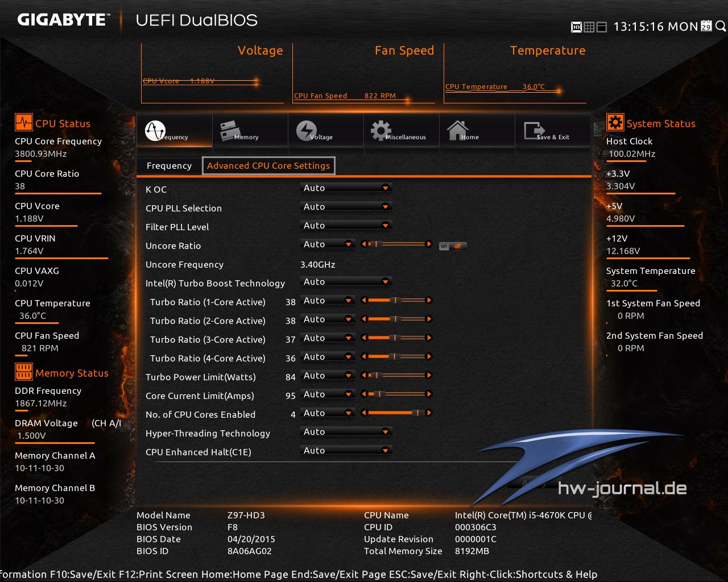Click the System Status gear icon
Image resolution: width=728 pixels, height=582 pixels.
pos(615,122)
